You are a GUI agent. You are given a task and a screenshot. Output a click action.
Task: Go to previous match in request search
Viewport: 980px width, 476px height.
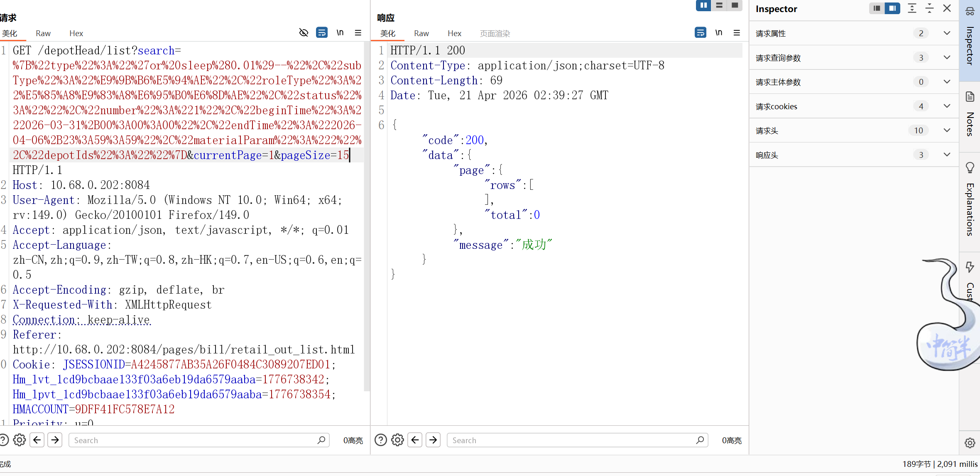[37, 440]
